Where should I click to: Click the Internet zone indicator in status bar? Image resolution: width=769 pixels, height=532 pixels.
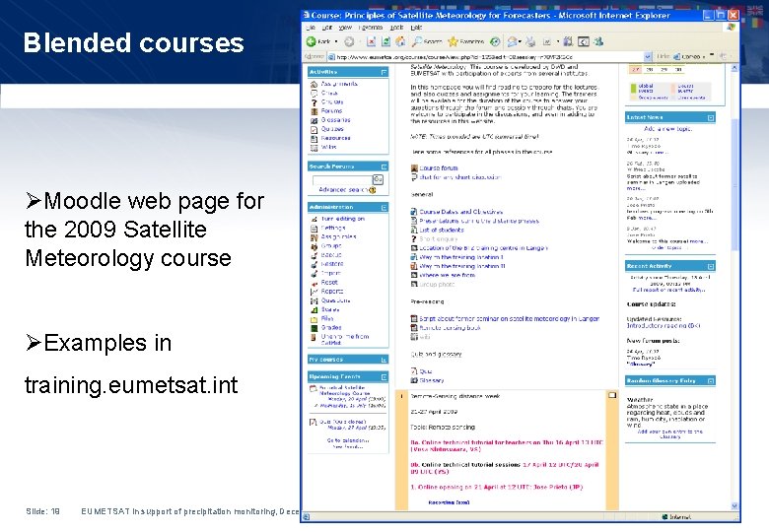676,517
